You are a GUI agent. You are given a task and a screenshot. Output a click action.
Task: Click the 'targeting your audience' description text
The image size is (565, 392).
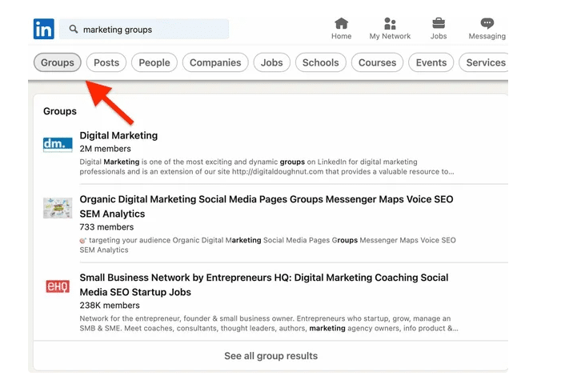[x=268, y=245]
